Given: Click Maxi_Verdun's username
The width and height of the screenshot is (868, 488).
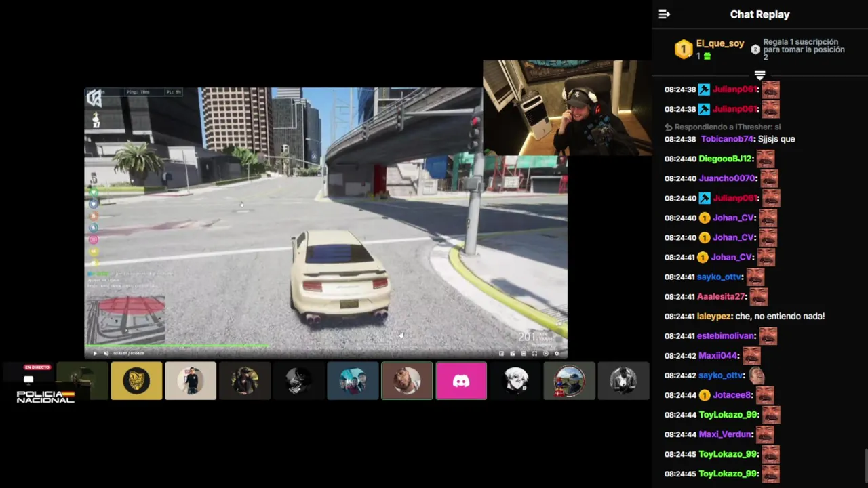Looking at the screenshot, I should coord(725,434).
